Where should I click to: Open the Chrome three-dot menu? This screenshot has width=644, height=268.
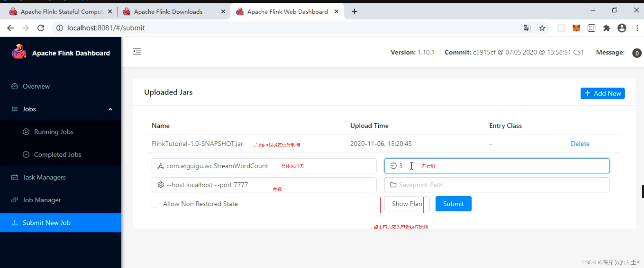click(637, 28)
